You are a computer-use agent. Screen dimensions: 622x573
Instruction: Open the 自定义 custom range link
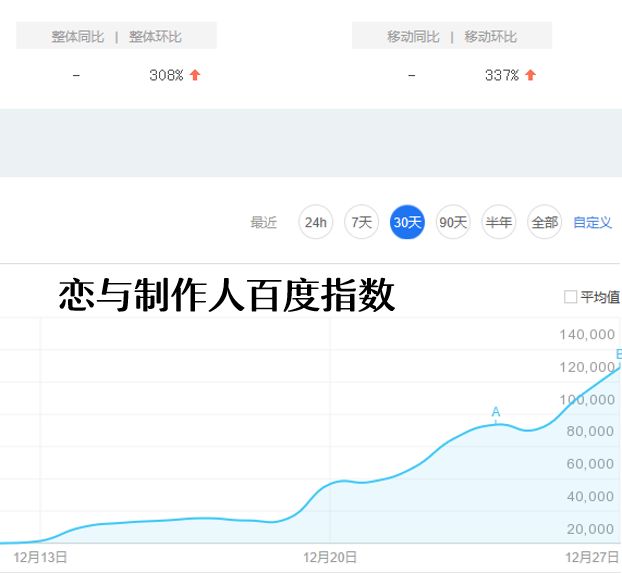592,223
